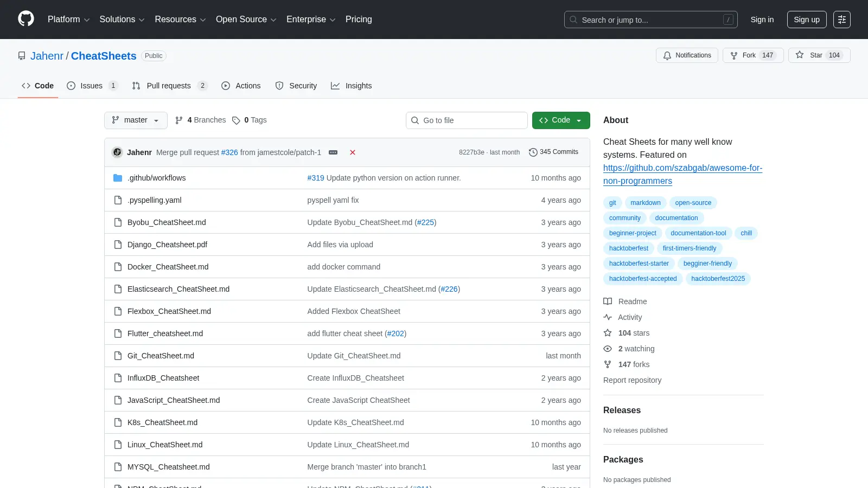
Task: Open commit 'add docker command'
Action: coord(344,267)
